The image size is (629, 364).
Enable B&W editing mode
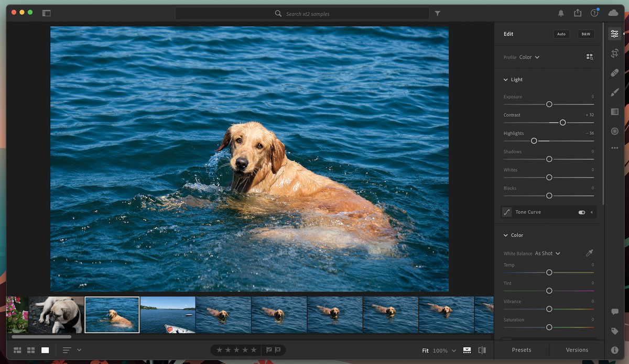tap(585, 34)
